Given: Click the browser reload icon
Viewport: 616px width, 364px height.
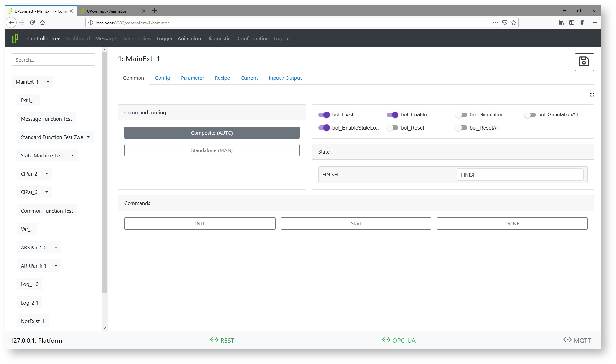Looking at the screenshot, I should click(x=32, y=23).
